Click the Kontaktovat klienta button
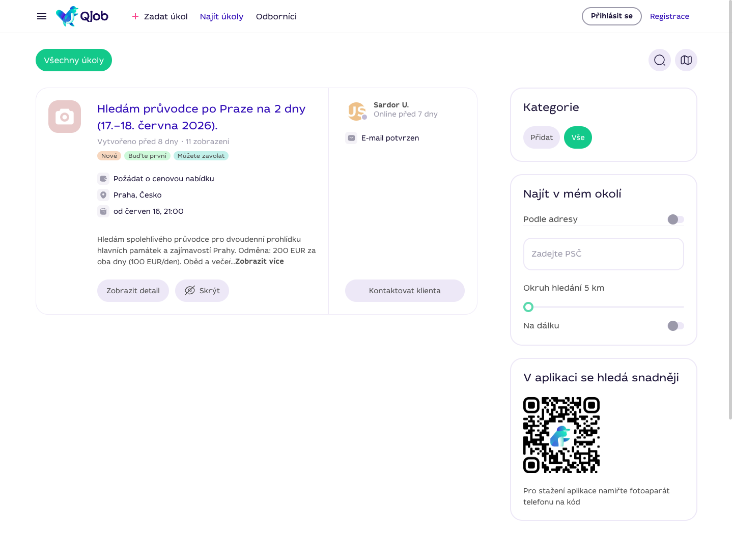The width and height of the screenshot is (733, 560). [405, 291]
